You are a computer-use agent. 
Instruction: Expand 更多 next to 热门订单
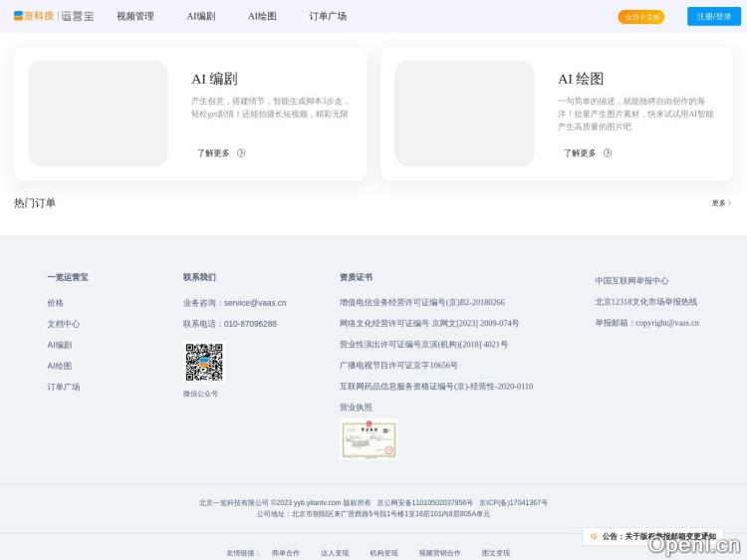click(721, 203)
